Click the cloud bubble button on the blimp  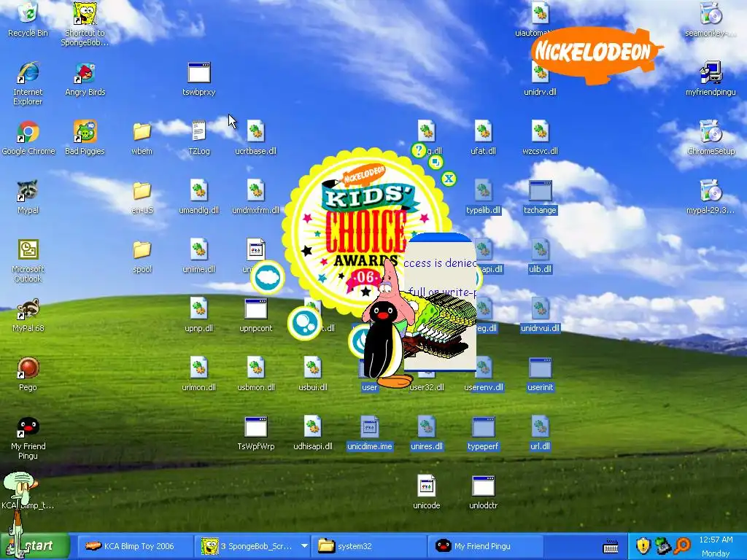pyautogui.click(x=268, y=278)
